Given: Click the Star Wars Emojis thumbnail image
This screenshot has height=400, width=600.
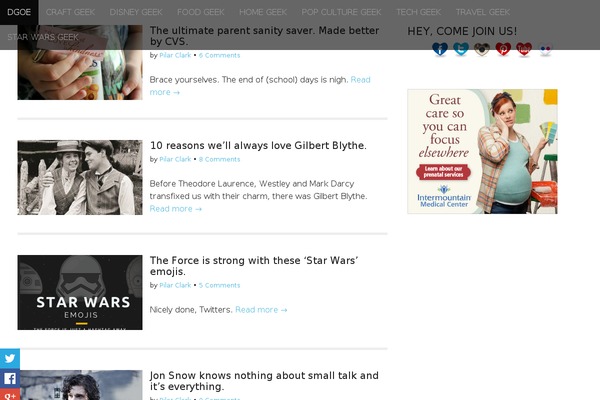Looking at the screenshot, I should click(x=80, y=292).
